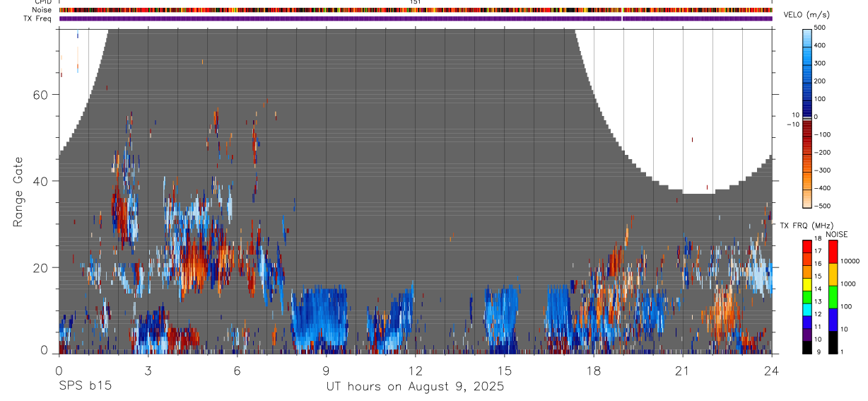Click noise scale value '10000'
The width and height of the screenshot is (868, 401).
pos(850,261)
